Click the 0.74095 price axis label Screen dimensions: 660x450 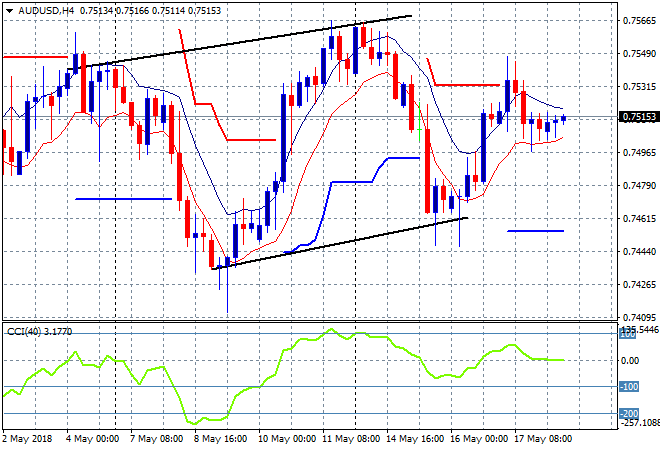click(x=639, y=317)
